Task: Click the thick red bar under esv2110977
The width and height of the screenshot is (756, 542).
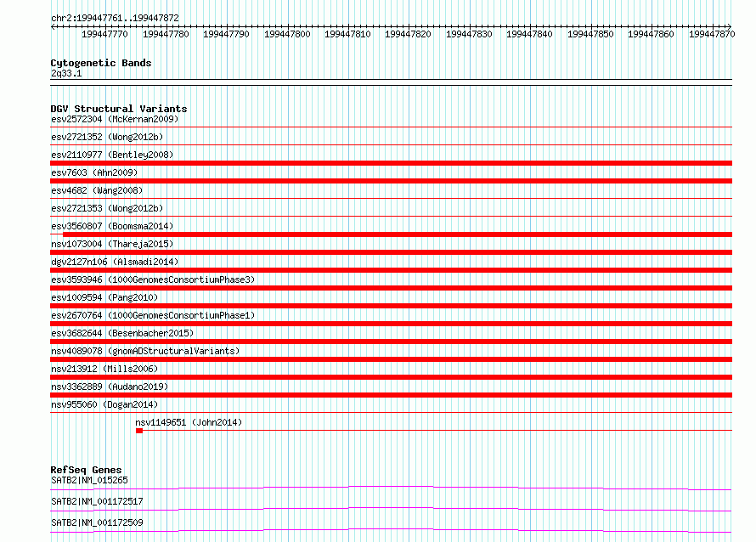Action: click(391, 163)
